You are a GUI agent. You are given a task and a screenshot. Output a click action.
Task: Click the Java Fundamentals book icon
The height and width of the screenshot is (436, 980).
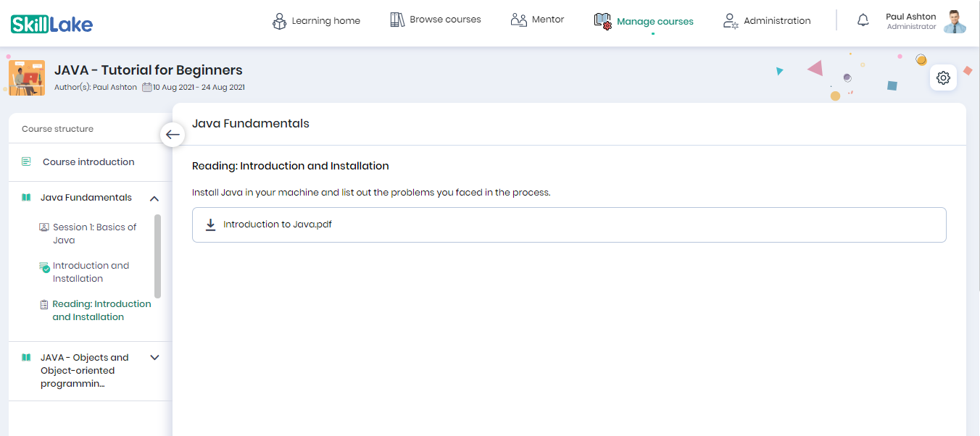pos(26,198)
